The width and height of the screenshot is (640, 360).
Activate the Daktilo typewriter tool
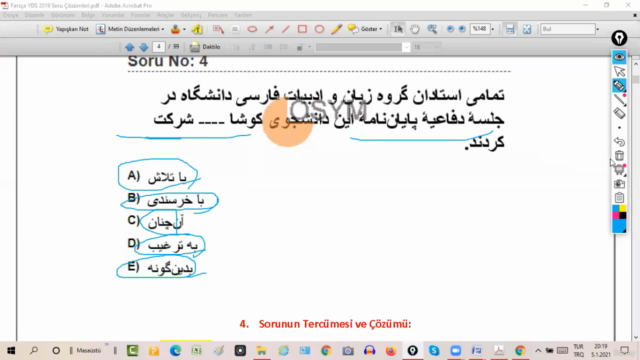point(205,47)
